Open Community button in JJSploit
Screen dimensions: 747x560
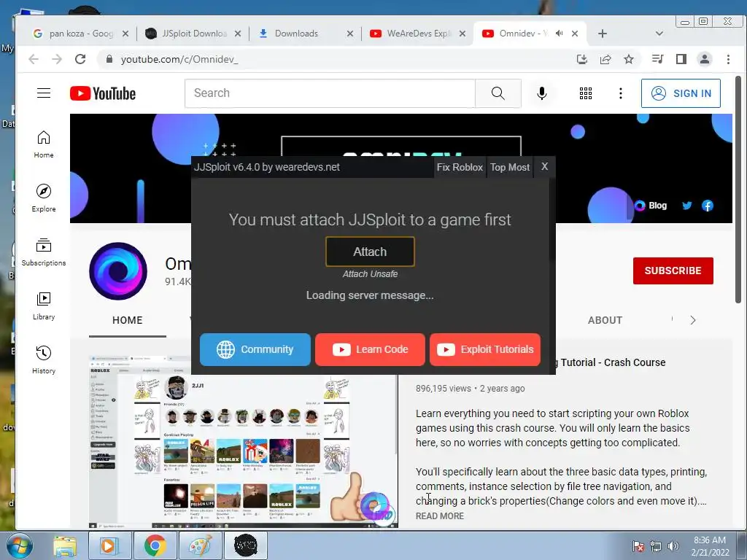[255, 349]
